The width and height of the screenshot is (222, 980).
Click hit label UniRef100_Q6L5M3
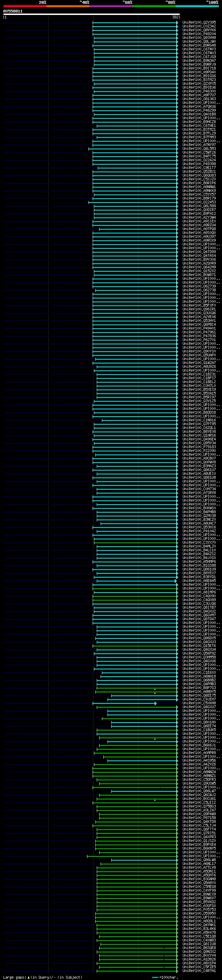point(199,149)
